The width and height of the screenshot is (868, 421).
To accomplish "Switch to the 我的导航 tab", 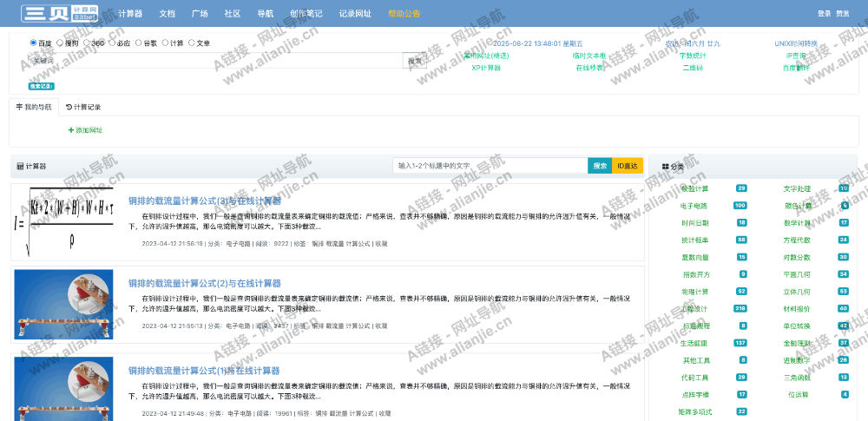I will point(34,107).
